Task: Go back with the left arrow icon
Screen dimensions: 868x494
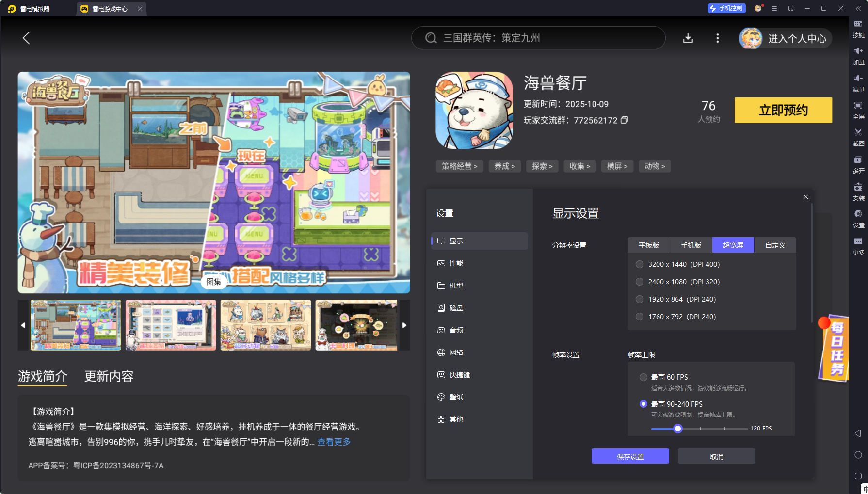Action: click(x=26, y=38)
